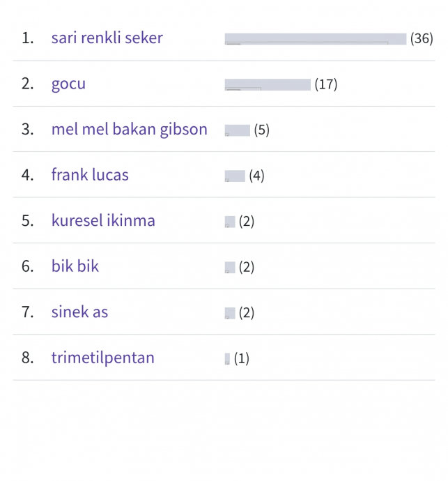
Task: Click the tiny bar for trimetilpentan
Action: 227,358
